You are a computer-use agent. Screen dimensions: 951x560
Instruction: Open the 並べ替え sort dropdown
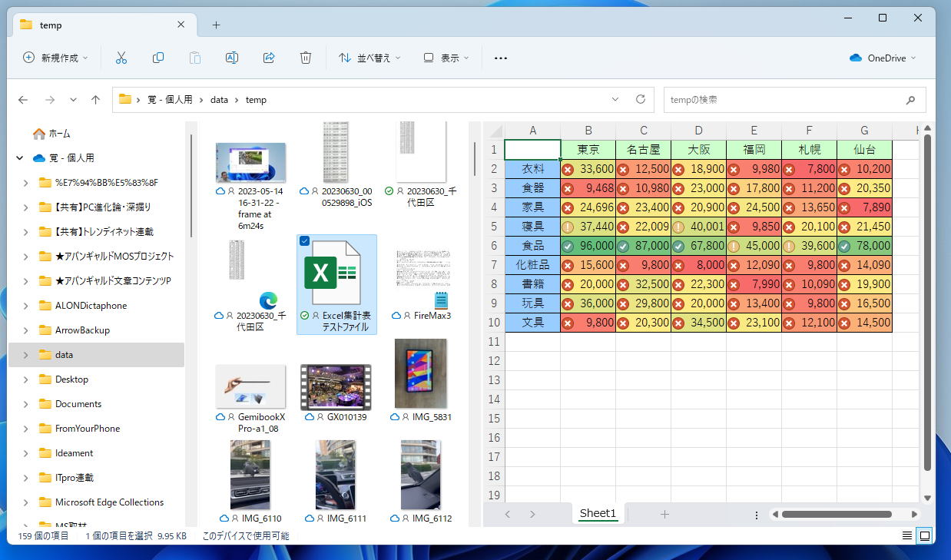pyautogui.click(x=369, y=58)
